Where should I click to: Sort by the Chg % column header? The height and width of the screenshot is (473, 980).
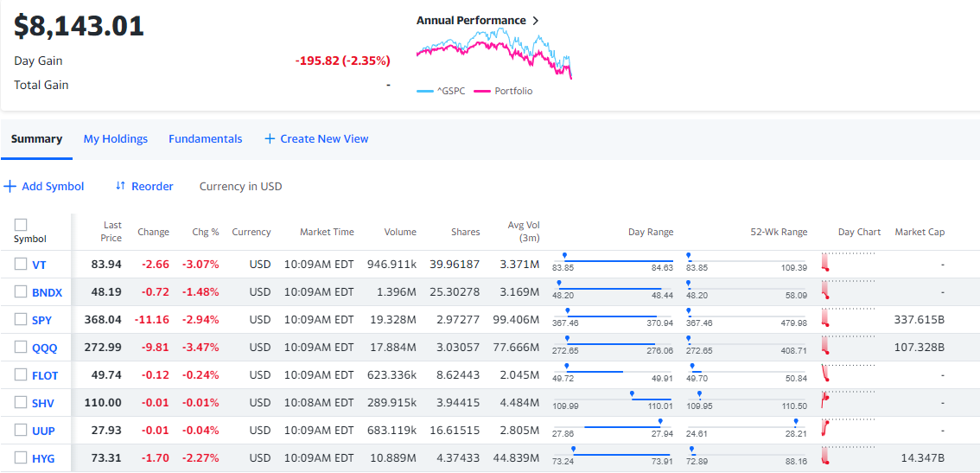(206, 232)
